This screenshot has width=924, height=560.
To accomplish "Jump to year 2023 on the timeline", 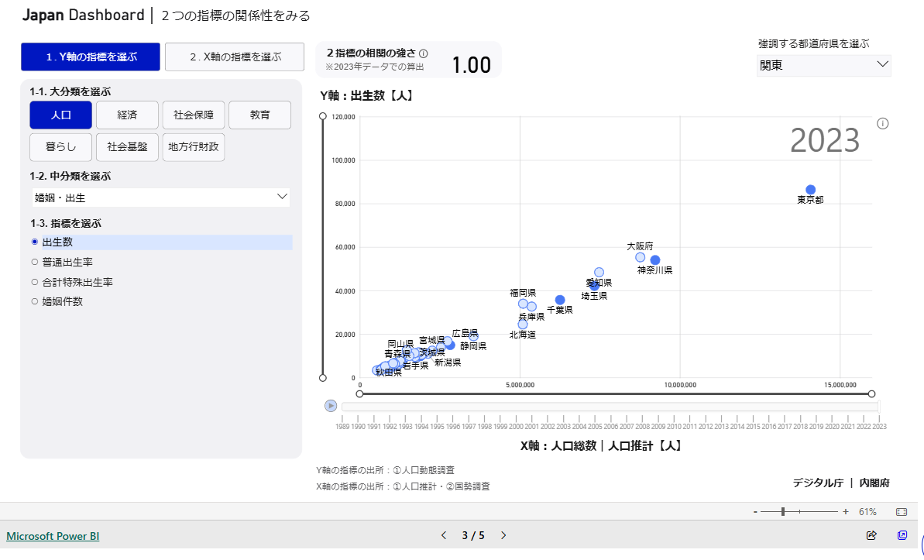I will coord(879,426).
